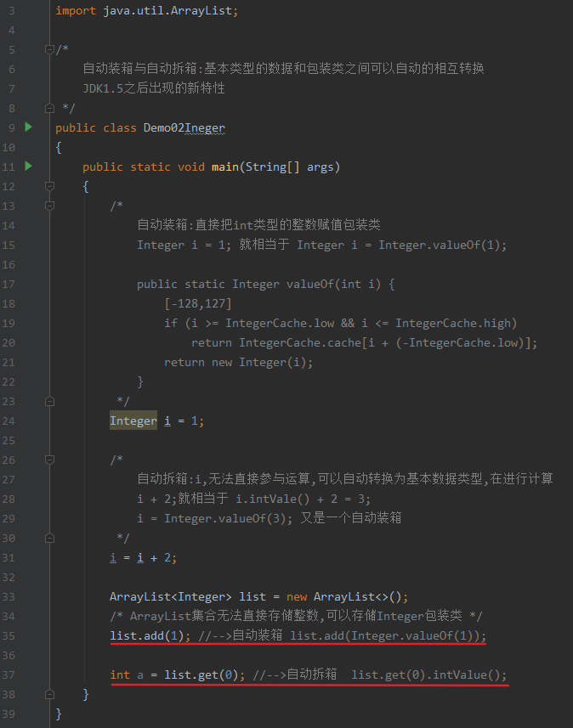Fold the unboxing comment starting line 26
573x728 pixels.
point(49,460)
